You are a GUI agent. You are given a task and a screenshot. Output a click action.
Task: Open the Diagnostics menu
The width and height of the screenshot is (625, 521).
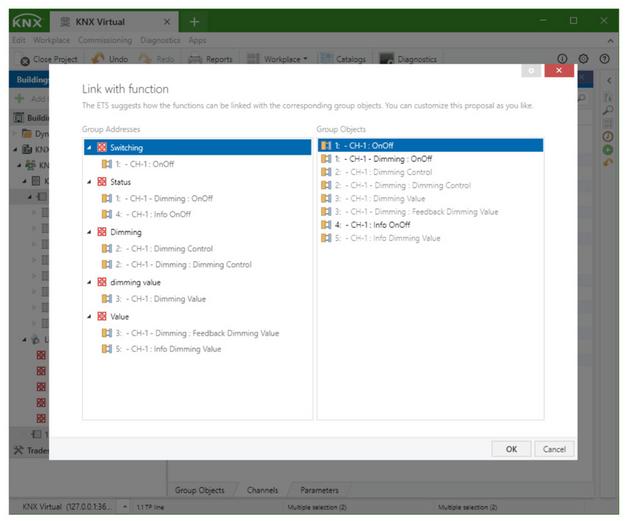tap(160, 40)
